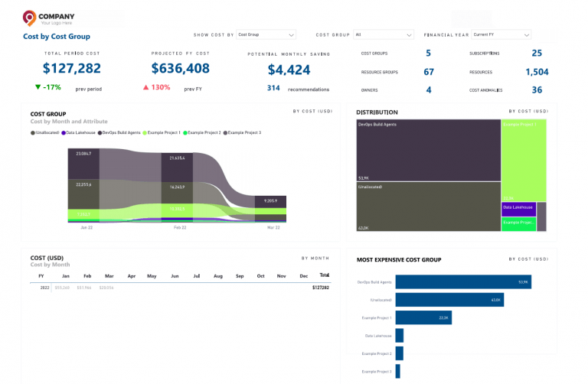Image resolution: width=588 pixels, height=384 pixels.
Task: Select Data Lakehouse legend color dot
Action: click(64, 132)
